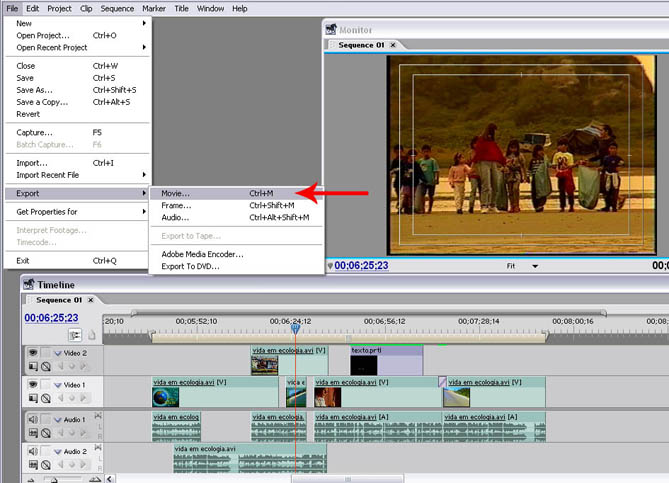Mute Audio 1 track speaker icon
Screen dimensions: 669x483
[32, 419]
